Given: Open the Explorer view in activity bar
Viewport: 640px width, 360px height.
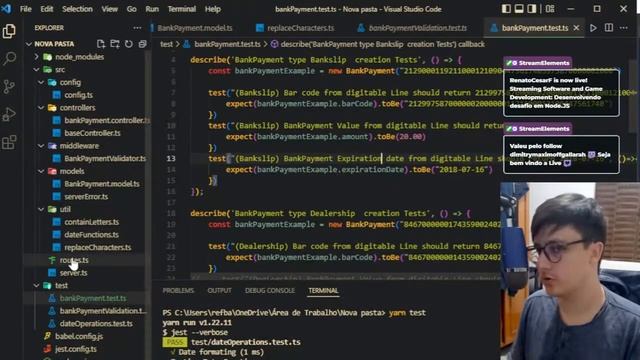Looking at the screenshot, I should coord(9,31).
